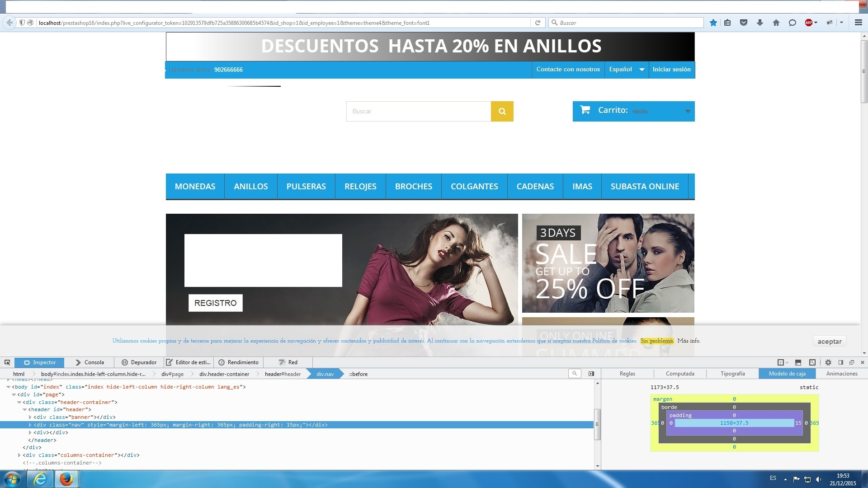Click the Contacte con nosotros link

(x=568, y=70)
